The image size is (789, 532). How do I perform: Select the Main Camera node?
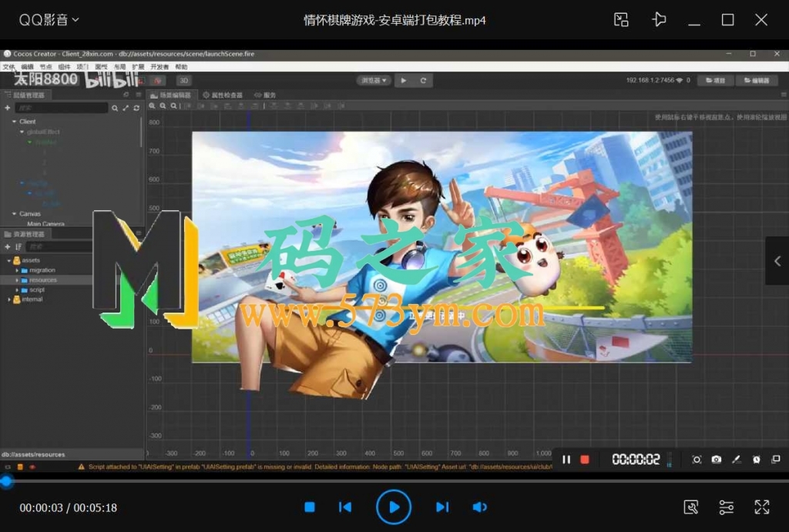(45, 223)
